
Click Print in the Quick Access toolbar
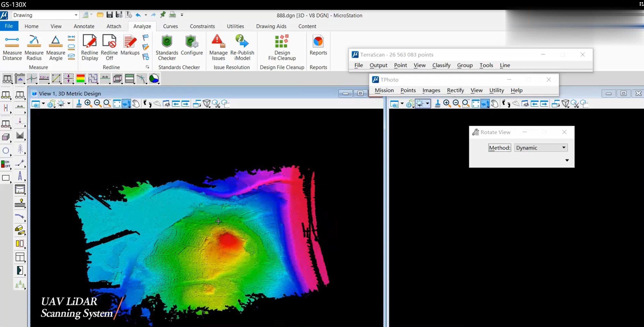[172, 15]
